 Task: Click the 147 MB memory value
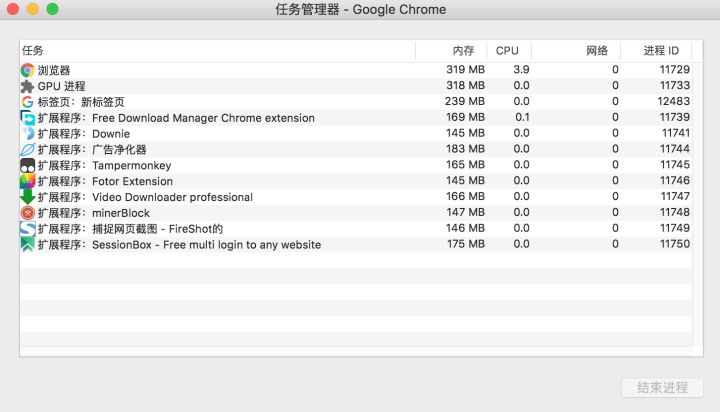[465, 212]
